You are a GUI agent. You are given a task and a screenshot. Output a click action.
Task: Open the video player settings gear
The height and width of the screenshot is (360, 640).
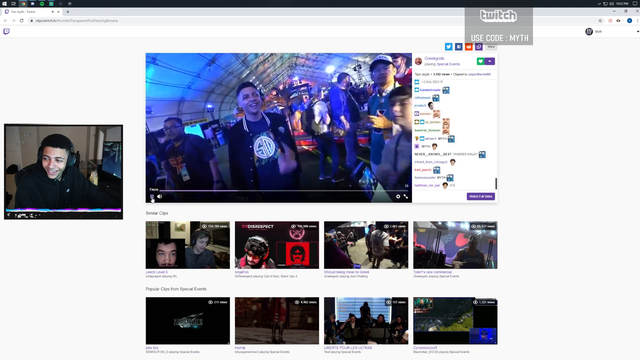(398, 197)
